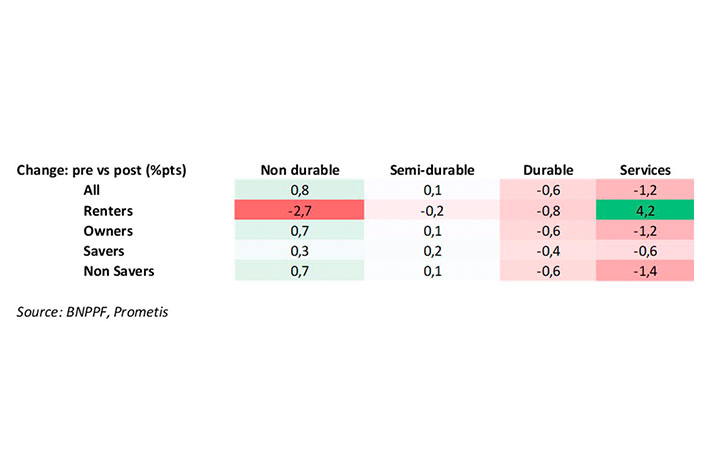This screenshot has height=472, width=708.
Task: Select the -0,4 Durable cell for Savers
Action: coord(546,251)
